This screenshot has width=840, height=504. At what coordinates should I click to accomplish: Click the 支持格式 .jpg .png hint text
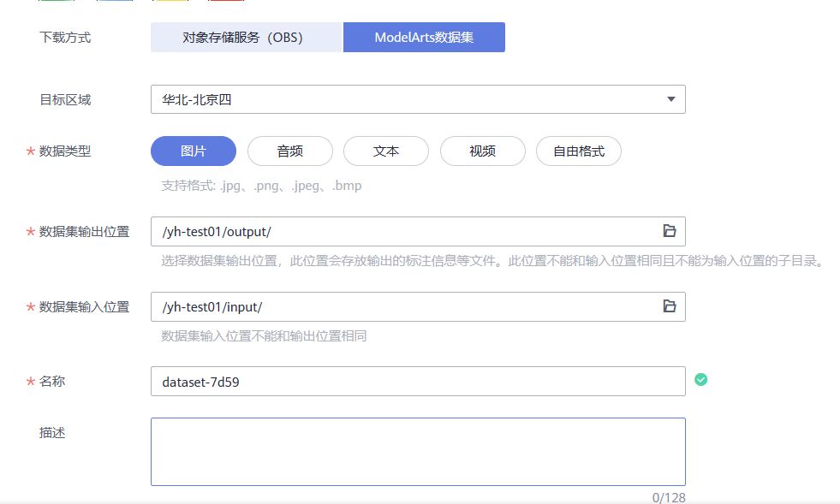[x=261, y=186]
